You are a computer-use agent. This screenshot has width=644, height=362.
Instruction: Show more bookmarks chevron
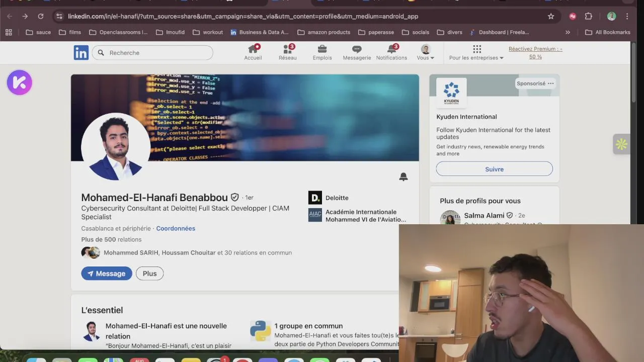568,32
